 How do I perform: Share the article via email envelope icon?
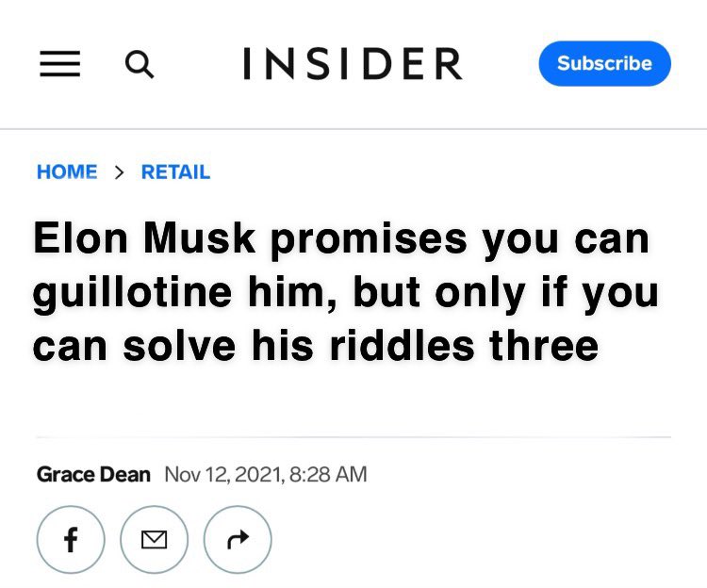point(155,539)
